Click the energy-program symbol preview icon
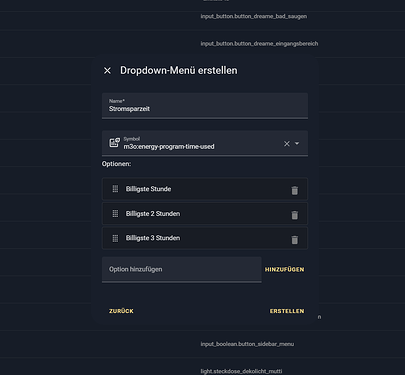Image resolution: width=405 pixels, height=375 pixels. (115, 143)
